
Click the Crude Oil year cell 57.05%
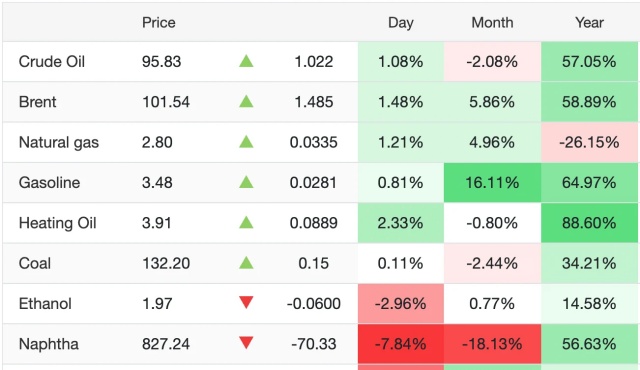(x=589, y=62)
